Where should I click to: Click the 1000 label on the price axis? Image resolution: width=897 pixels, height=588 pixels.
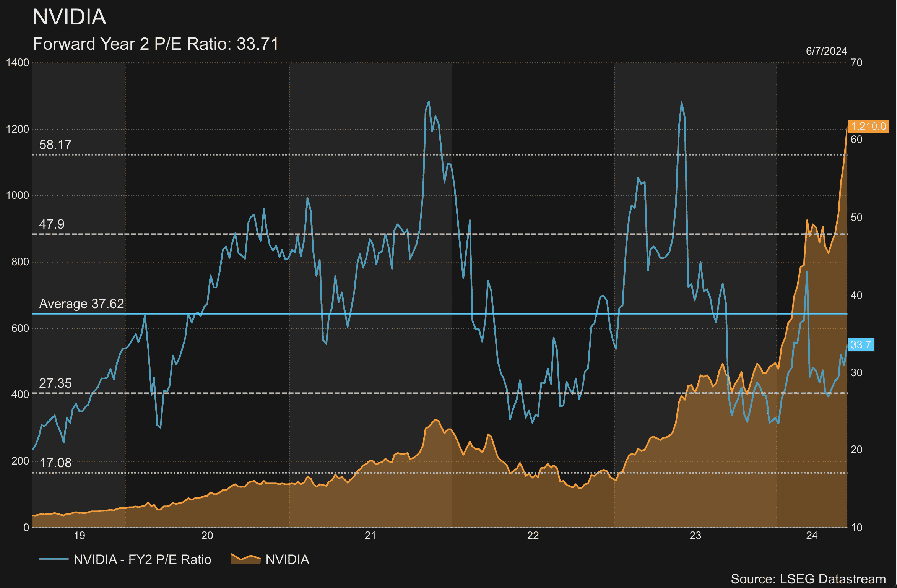[18, 195]
